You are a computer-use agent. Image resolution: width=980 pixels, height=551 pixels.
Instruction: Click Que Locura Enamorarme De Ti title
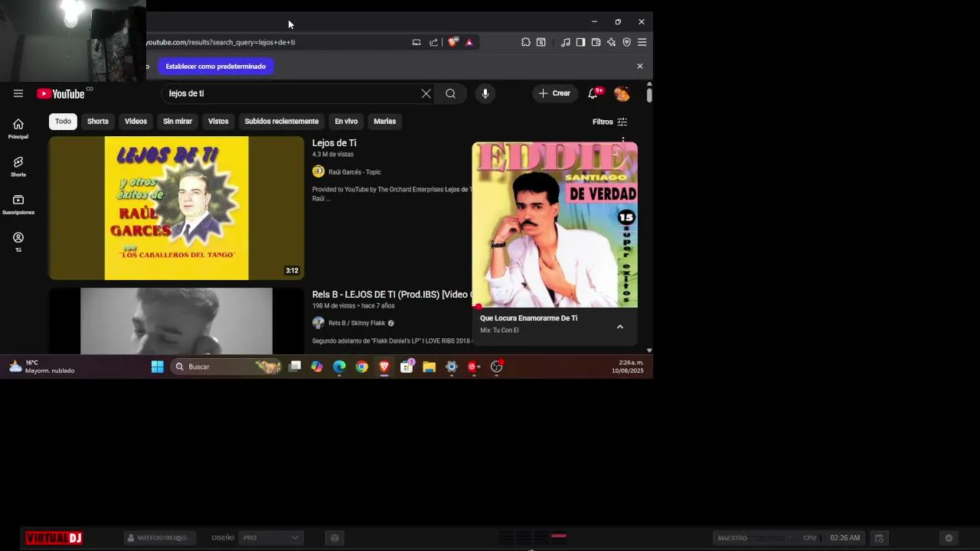click(x=528, y=318)
